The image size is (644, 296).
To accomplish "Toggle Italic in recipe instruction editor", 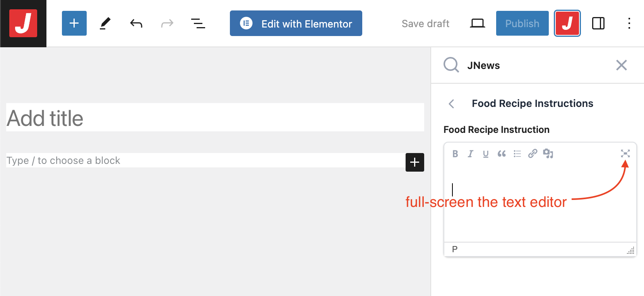I will coord(470,154).
